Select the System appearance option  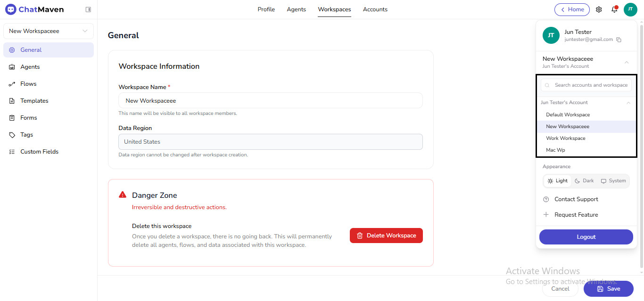click(x=613, y=180)
